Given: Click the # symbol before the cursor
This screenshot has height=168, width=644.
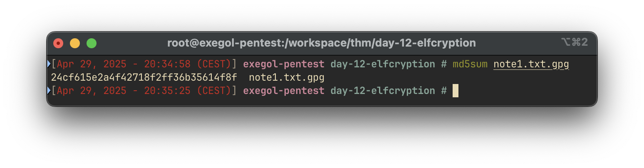Looking at the screenshot, I should [444, 91].
